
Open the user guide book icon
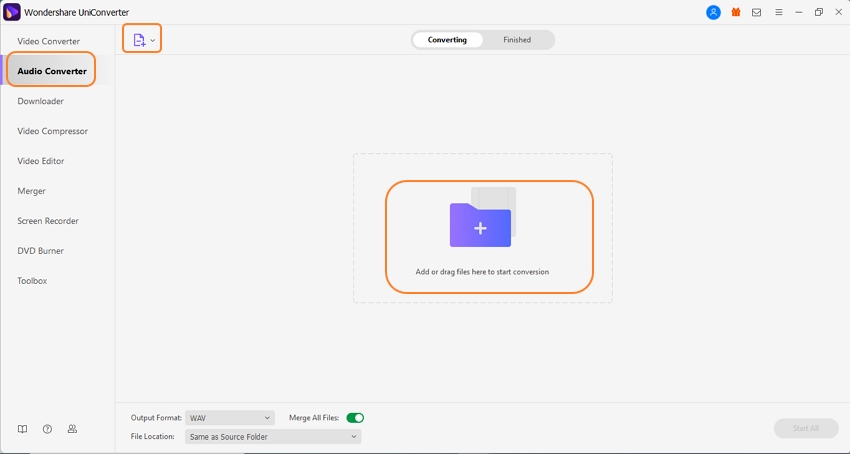22,429
